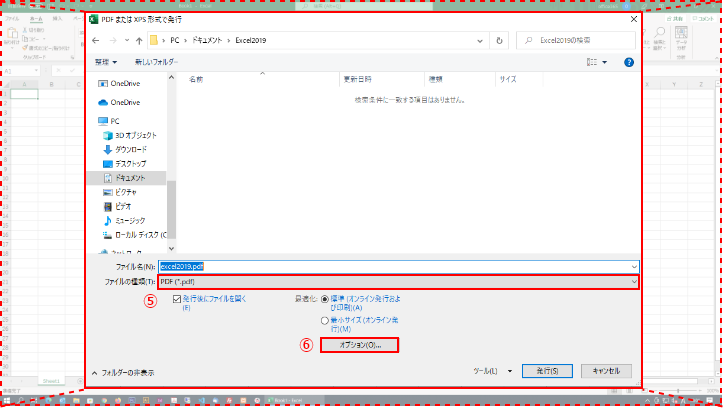Click the 発行(S) button
This screenshot has width=723, height=408.
(547, 371)
